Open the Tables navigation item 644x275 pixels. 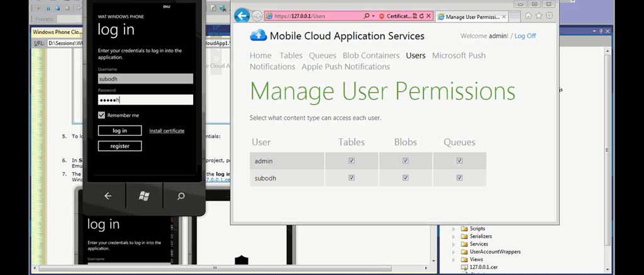coord(291,55)
